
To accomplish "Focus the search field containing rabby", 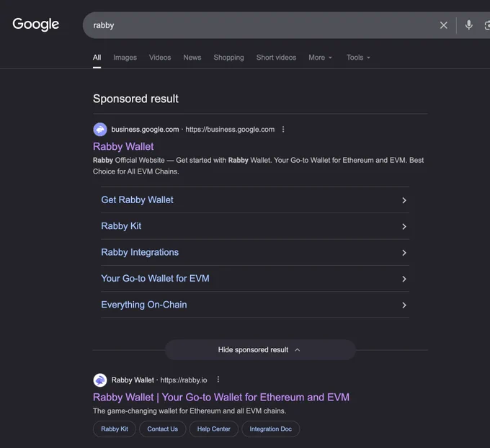I will pyautogui.click(x=259, y=25).
